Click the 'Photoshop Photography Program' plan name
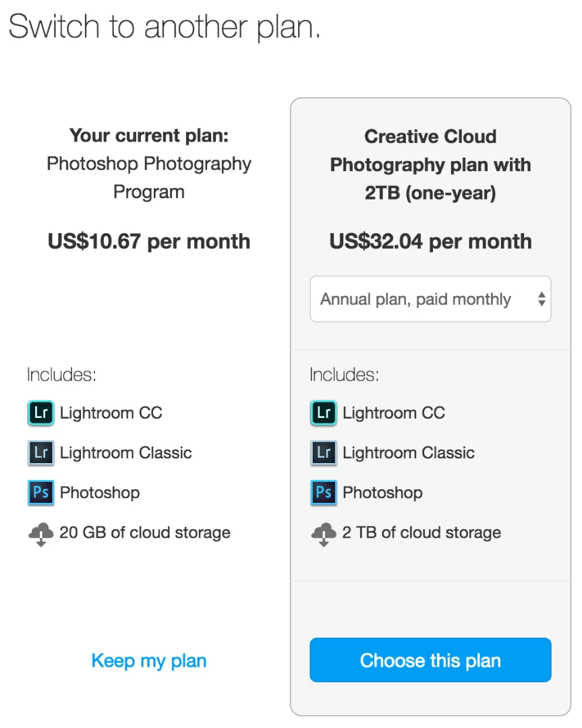This screenshot has height=728, width=582. tap(149, 178)
